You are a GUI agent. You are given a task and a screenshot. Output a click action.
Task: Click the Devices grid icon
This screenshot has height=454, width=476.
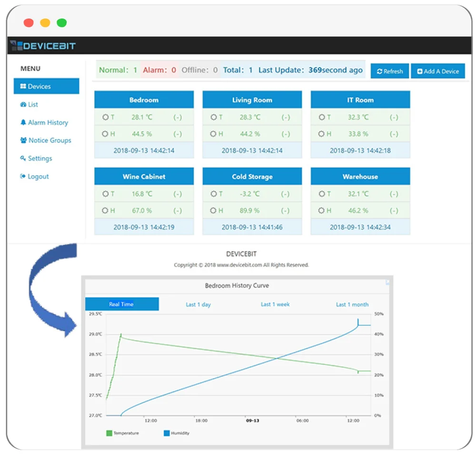tap(23, 86)
